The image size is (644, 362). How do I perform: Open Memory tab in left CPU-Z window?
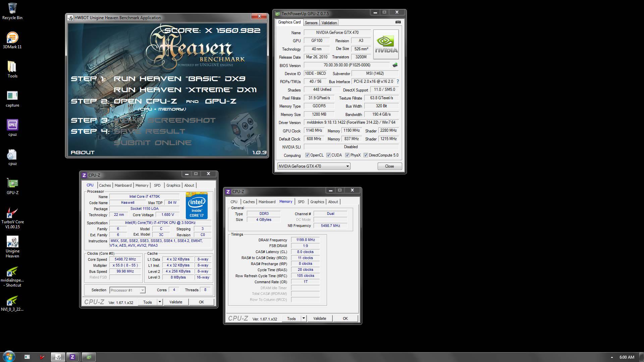142,185
